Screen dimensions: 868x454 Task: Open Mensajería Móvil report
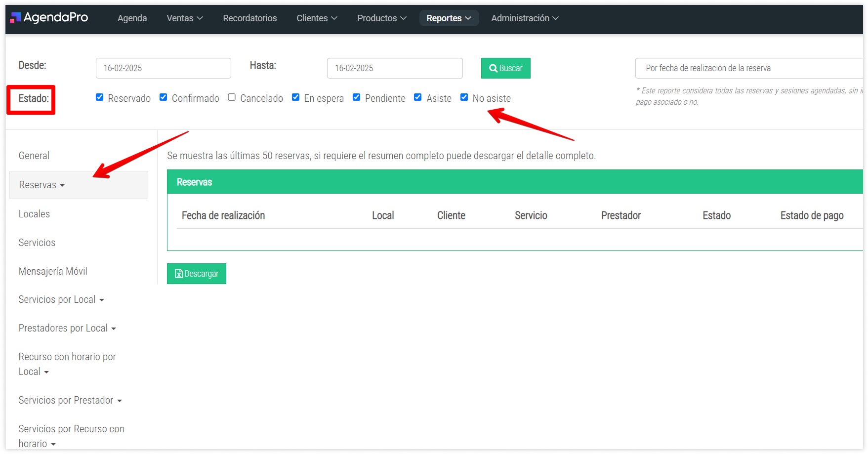click(53, 271)
